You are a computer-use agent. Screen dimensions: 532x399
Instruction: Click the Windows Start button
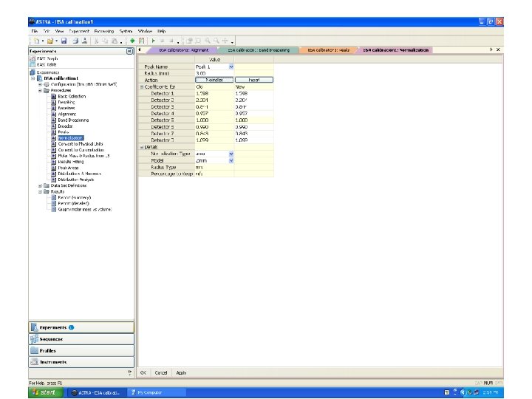[46, 392]
